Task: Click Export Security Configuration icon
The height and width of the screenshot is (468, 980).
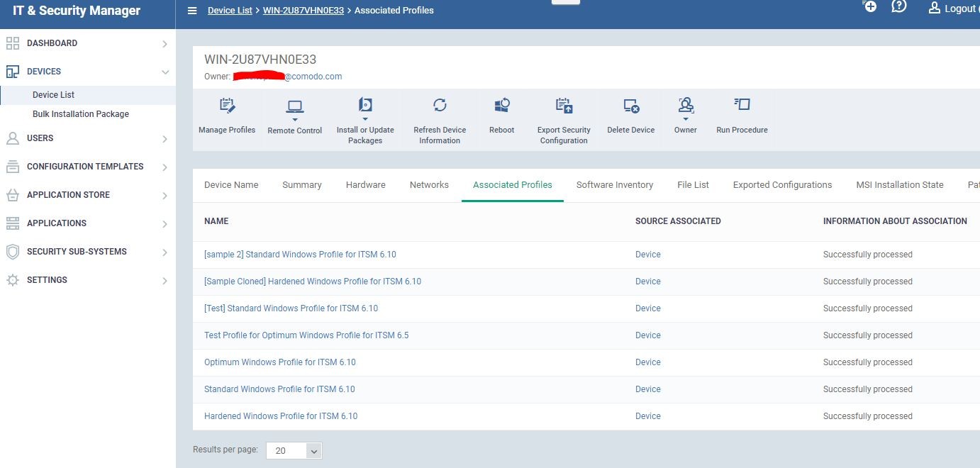Action: click(x=564, y=106)
